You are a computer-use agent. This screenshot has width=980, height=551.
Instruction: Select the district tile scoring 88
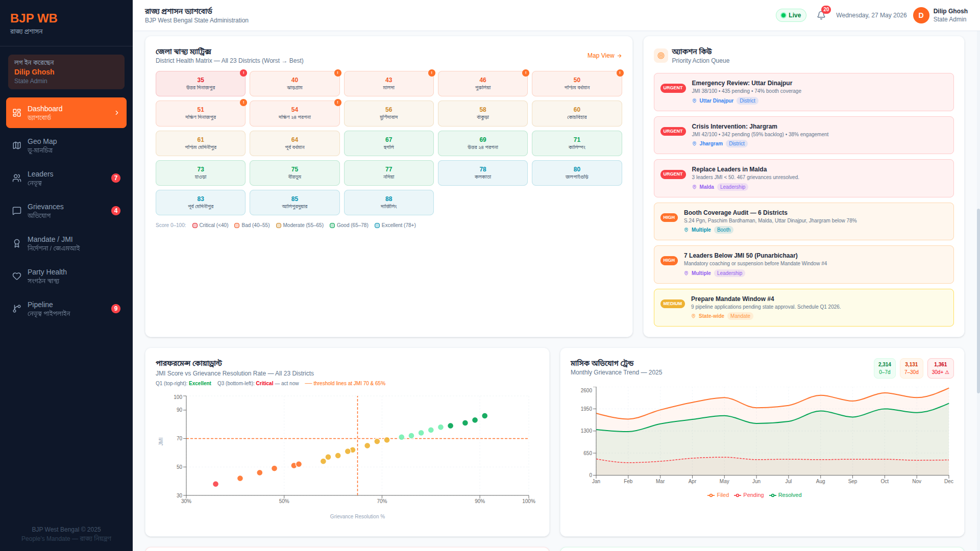[389, 203]
